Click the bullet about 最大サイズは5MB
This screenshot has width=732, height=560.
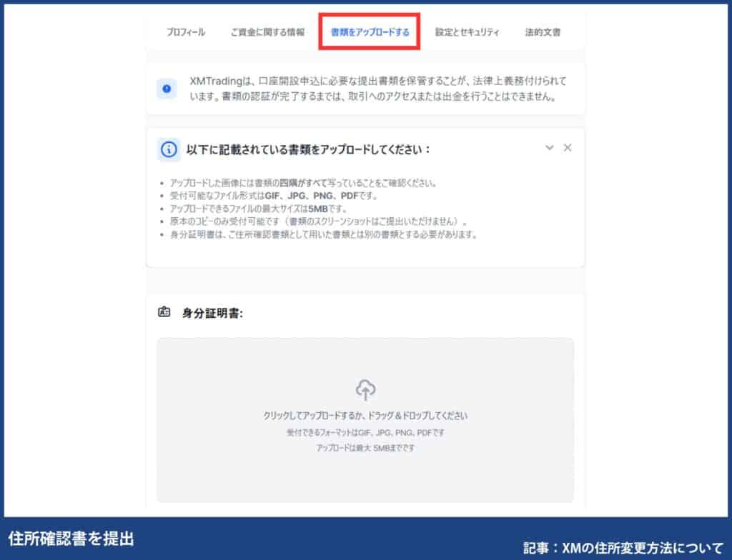click(x=259, y=209)
